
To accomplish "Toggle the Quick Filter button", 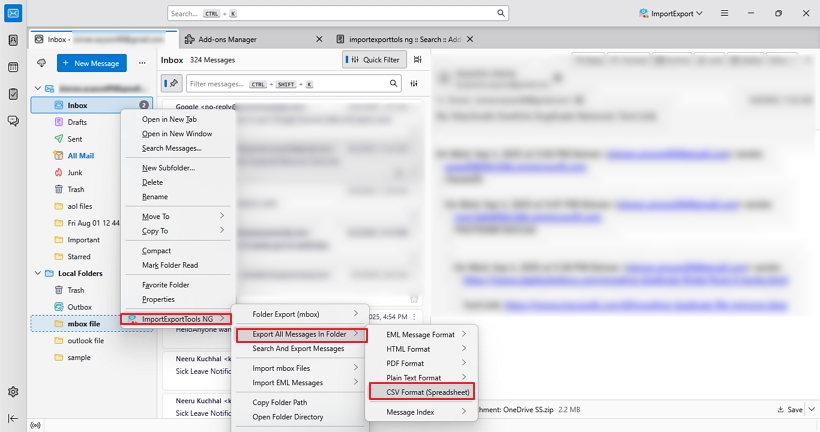I will pos(374,60).
